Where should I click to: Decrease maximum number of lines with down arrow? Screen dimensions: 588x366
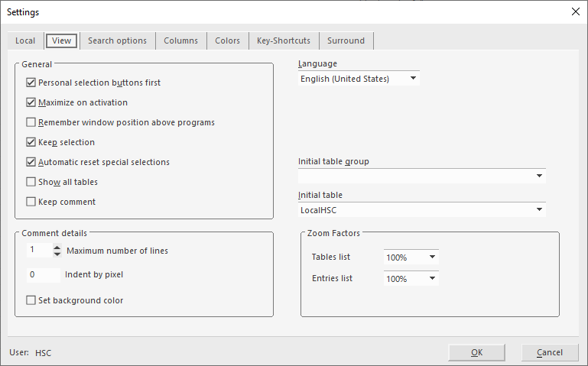(57, 254)
